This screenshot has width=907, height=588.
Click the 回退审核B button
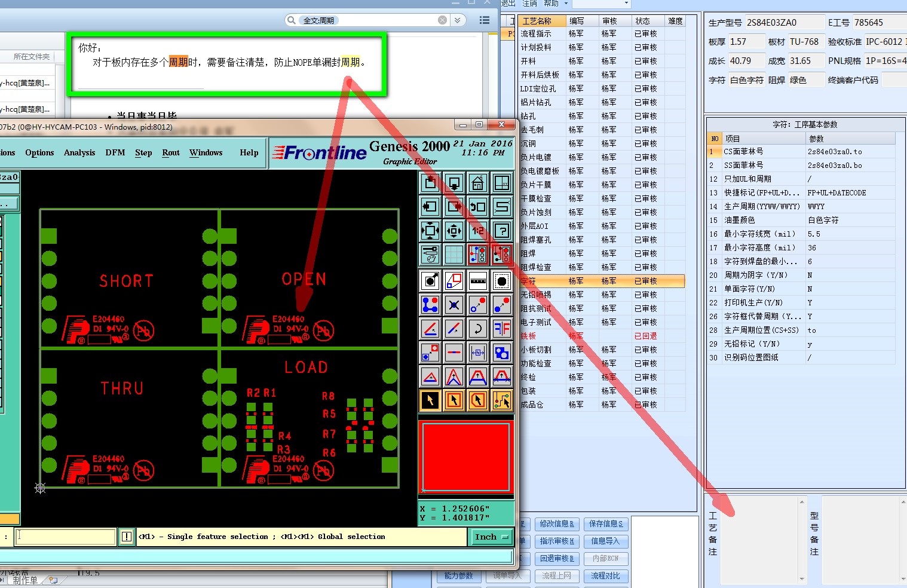[x=557, y=559]
